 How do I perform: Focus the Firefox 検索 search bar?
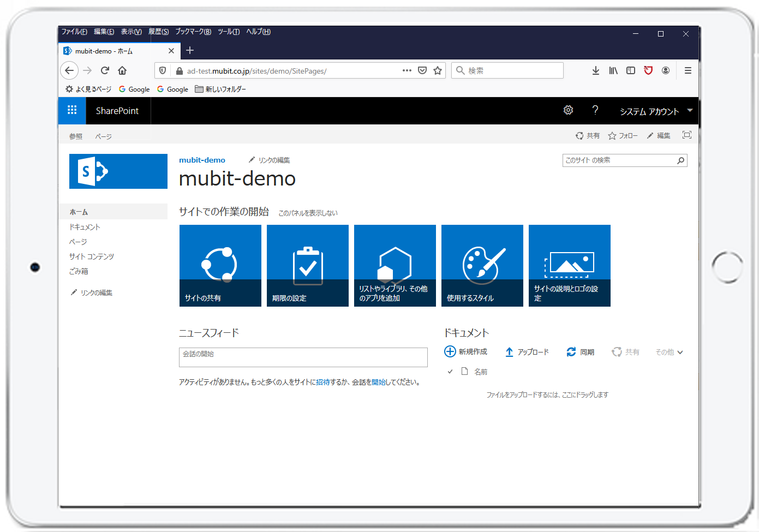507,70
